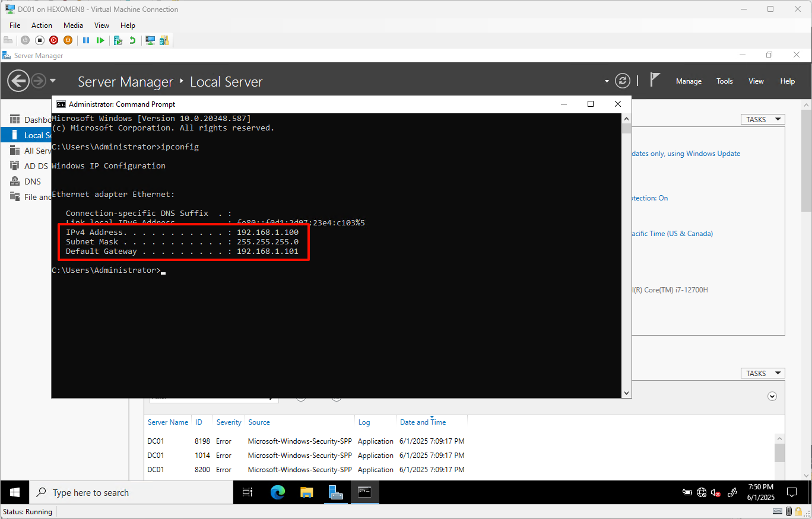The height and width of the screenshot is (519, 812).
Task: Switch to Command Prompt taskbar icon
Action: (x=364, y=492)
